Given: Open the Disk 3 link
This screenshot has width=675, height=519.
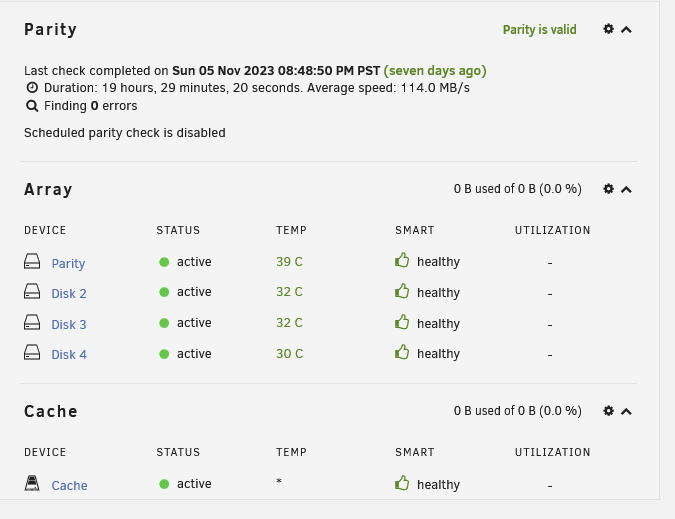Looking at the screenshot, I should 69,324.
